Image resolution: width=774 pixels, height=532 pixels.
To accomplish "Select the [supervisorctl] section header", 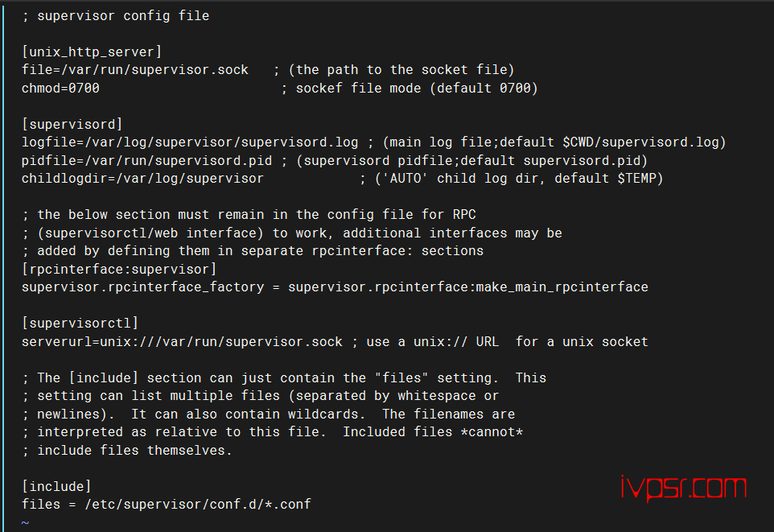I will pyautogui.click(x=80, y=323).
